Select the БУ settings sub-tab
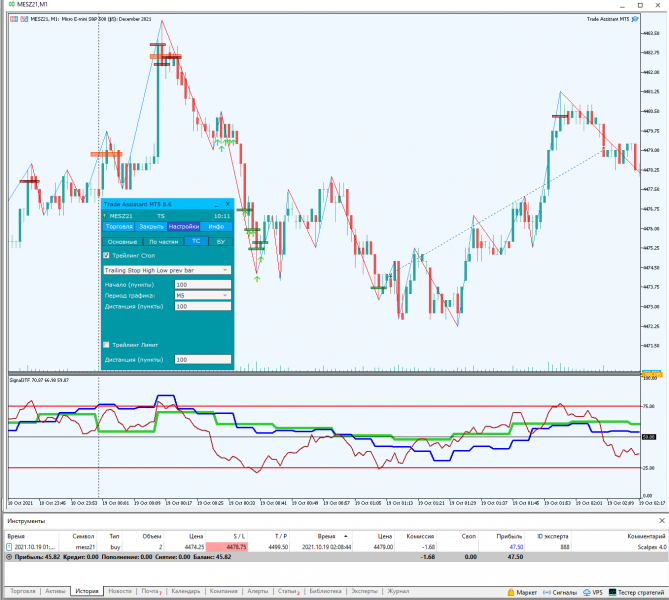669x600 pixels. tap(221, 242)
